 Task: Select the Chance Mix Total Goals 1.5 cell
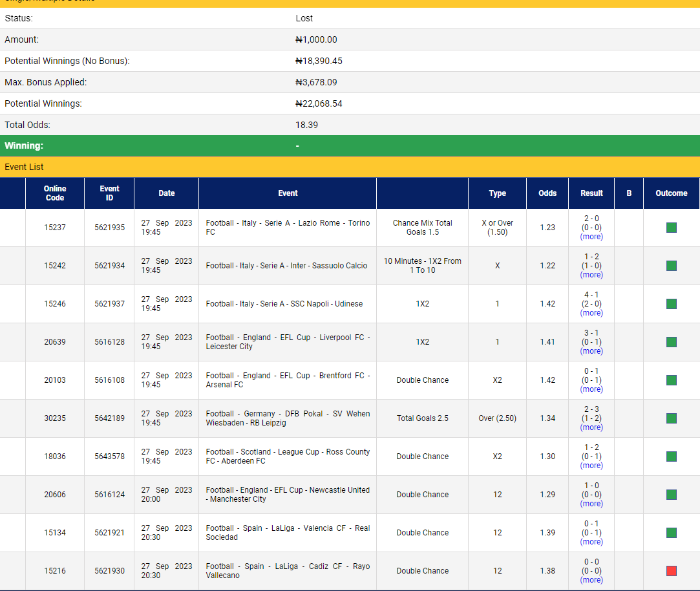coord(422,228)
